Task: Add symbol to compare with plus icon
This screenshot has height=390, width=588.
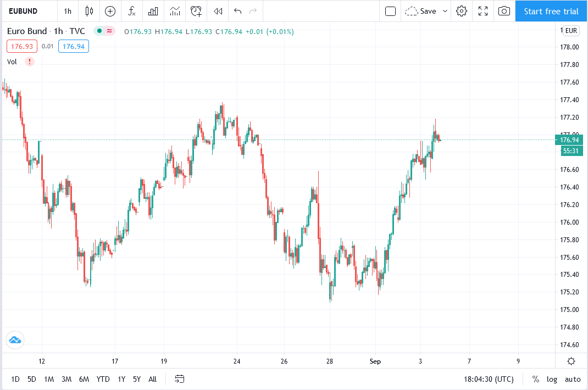Action: point(110,11)
